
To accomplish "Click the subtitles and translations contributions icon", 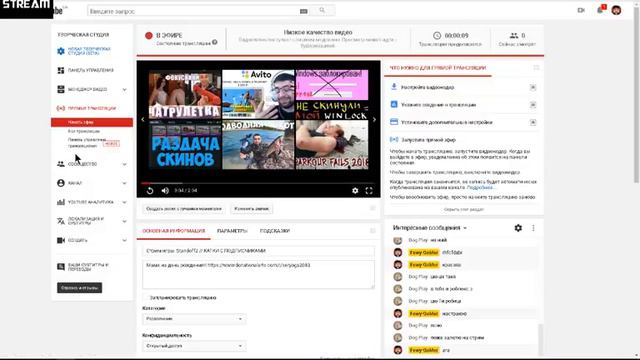I will (61, 267).
